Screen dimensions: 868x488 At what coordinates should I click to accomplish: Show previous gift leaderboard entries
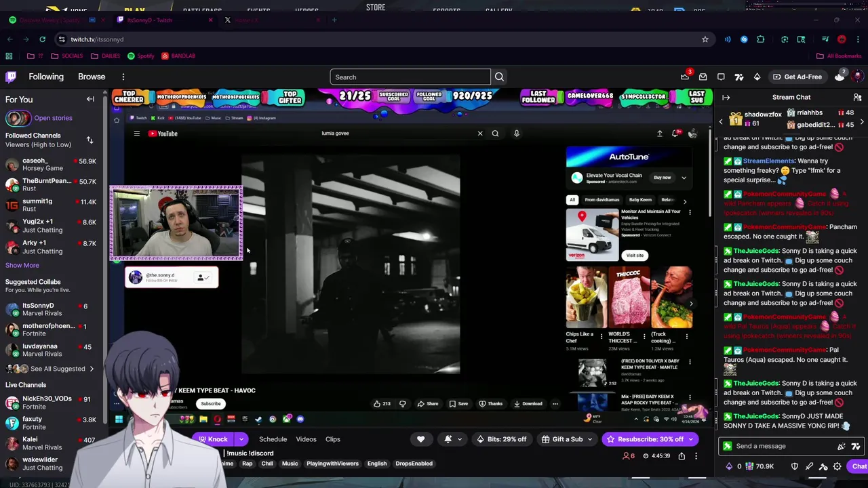(x=721, y=122)
